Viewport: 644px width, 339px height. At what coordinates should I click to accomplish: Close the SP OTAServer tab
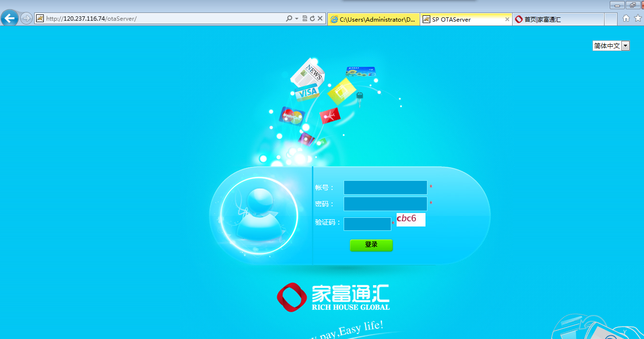coord(507,19)
